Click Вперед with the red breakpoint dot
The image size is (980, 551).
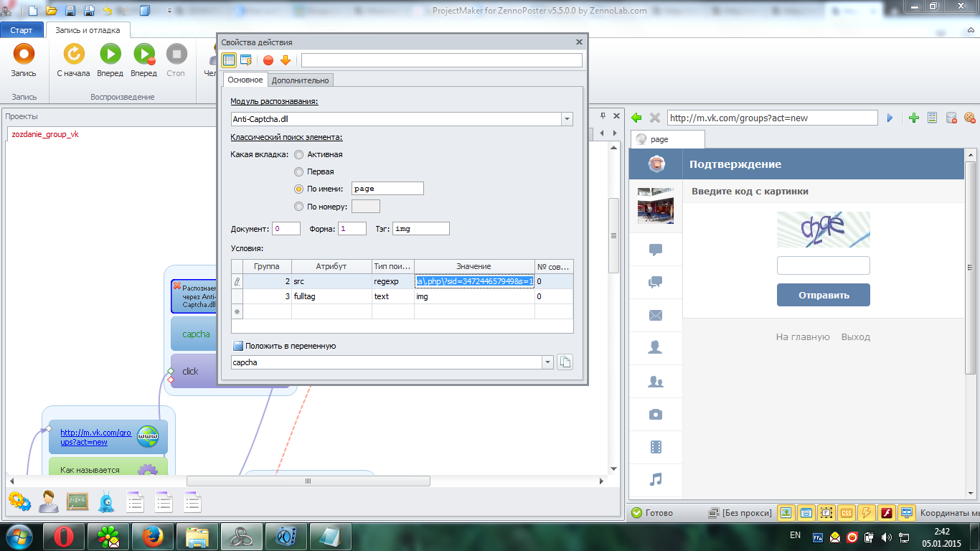[x=144, y=60]
